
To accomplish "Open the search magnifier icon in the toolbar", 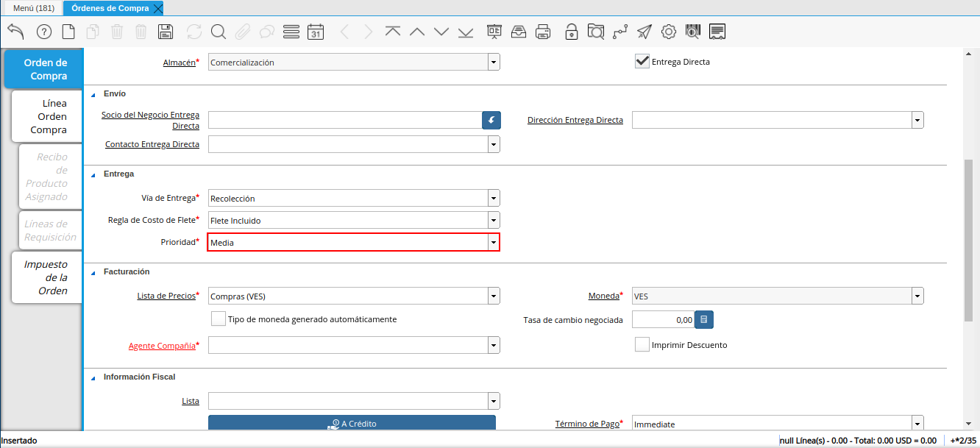I will coord(219,32).
